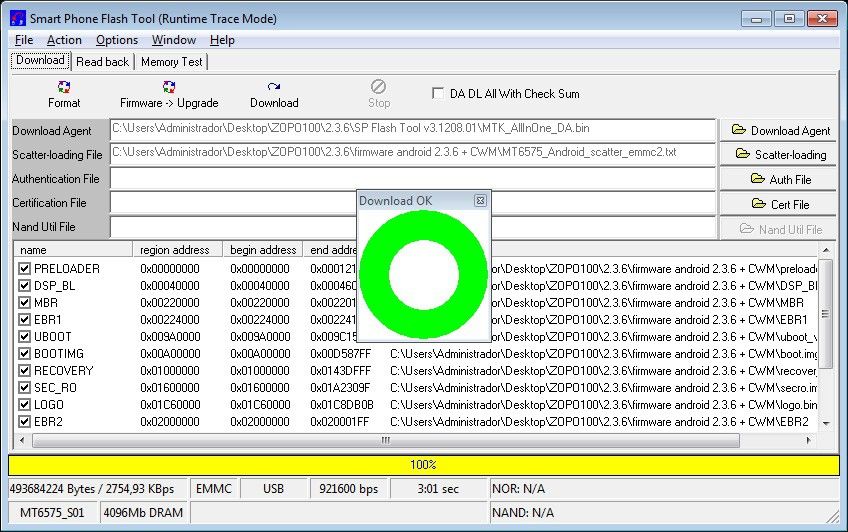This screenshot has height=532, width=848.
Task: Click the horizontal scrollbar thumb
Action: coord(386,441)
